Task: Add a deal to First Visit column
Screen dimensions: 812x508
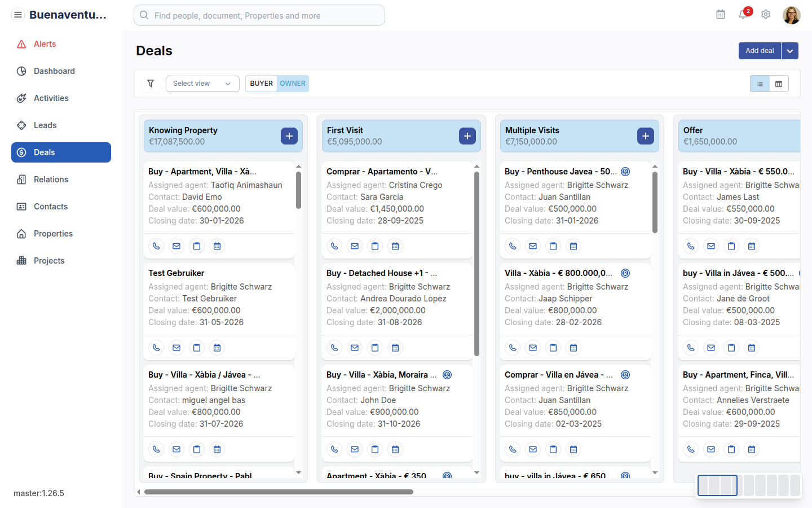Action: point(467,136)
